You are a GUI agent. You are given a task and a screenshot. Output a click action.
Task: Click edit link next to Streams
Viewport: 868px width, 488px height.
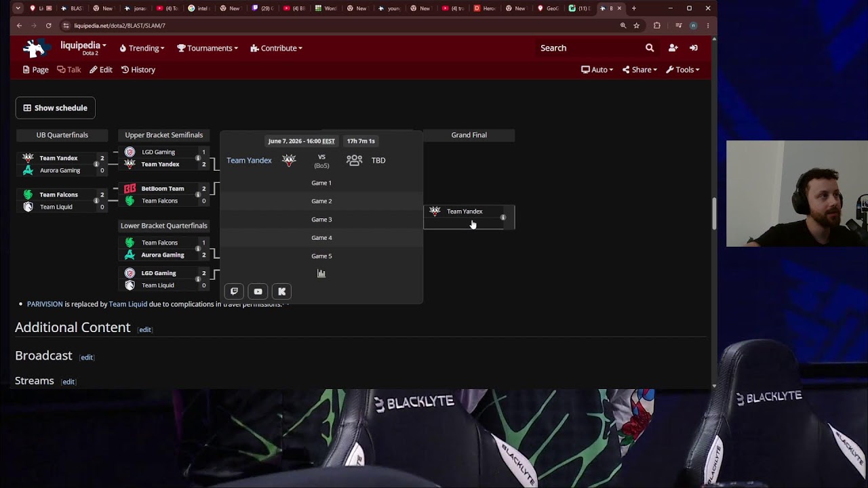tap(68, 382)
